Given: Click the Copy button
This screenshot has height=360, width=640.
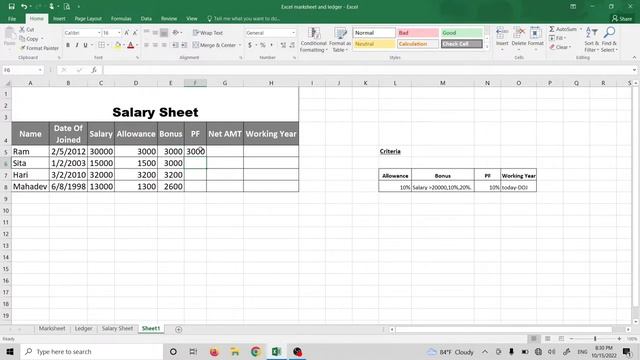Looking at the screenshot, I should [x=29, y=39].
